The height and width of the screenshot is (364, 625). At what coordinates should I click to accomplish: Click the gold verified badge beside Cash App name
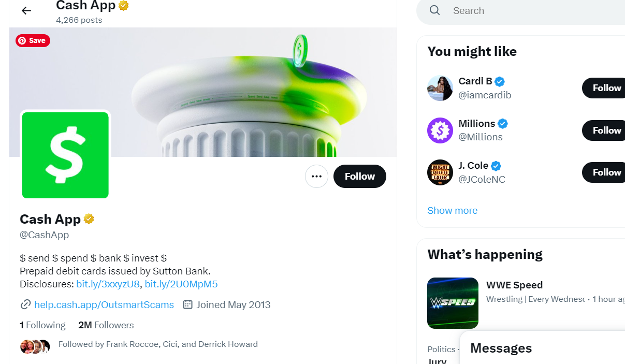89,219
